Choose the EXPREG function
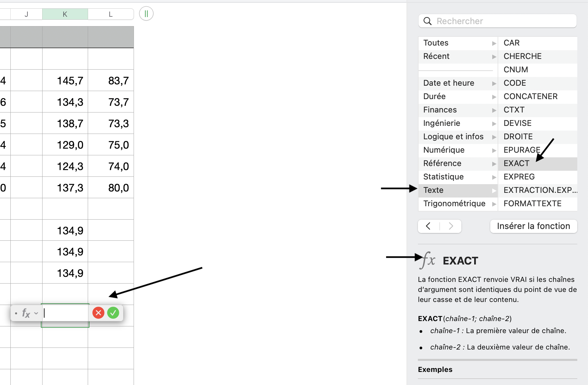 point(519,177)
